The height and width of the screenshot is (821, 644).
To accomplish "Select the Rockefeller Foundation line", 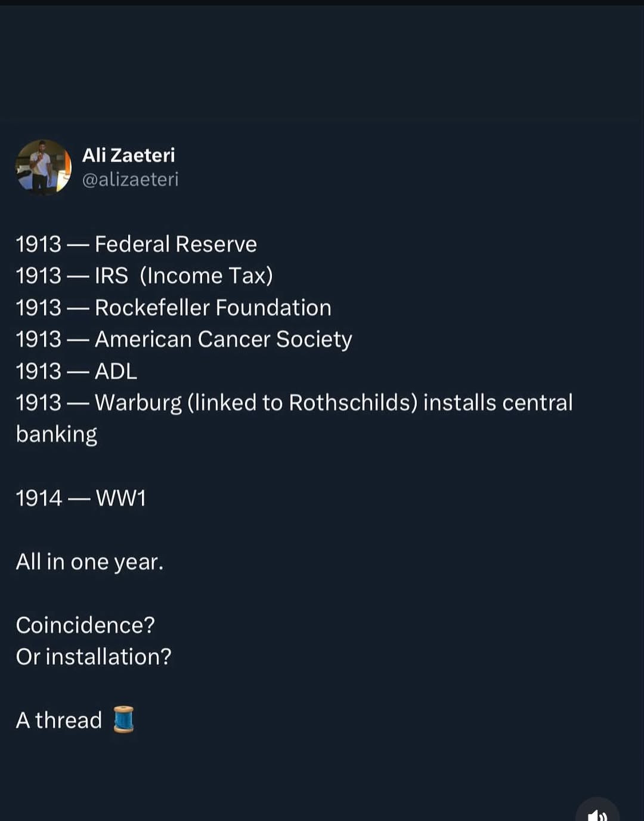I will click(173, 308).
